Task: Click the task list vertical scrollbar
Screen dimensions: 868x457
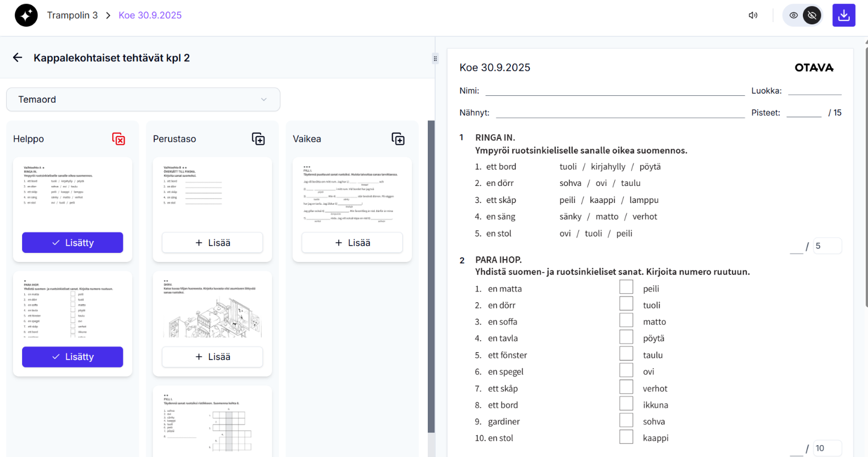Action: click(x=431, y=277)
